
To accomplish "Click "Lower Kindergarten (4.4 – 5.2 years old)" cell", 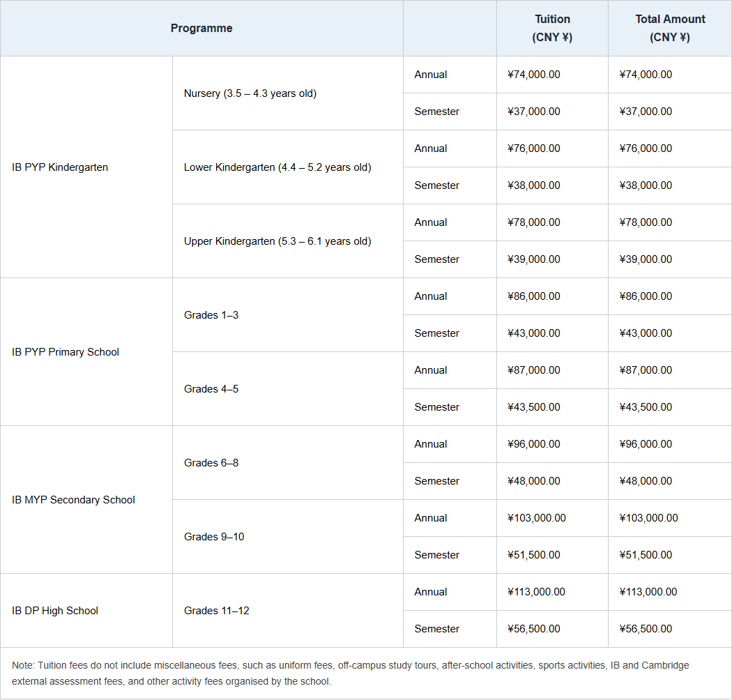I will click(x=288, y=167).
